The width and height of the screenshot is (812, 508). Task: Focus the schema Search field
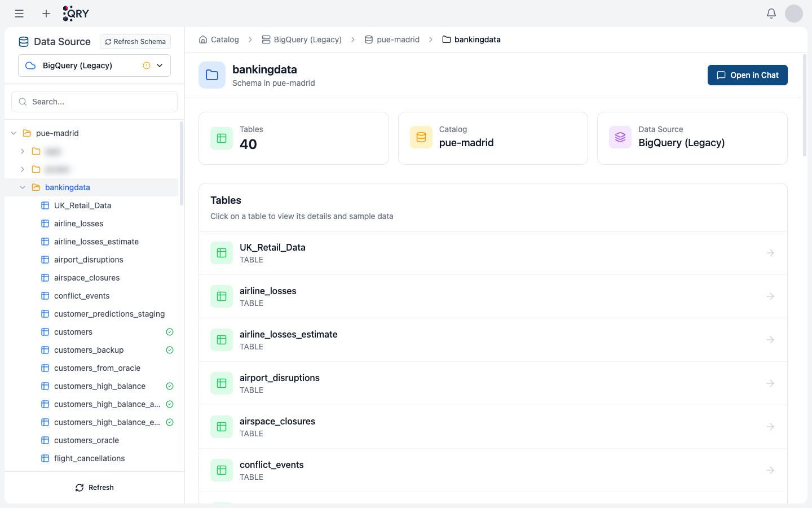94,102
